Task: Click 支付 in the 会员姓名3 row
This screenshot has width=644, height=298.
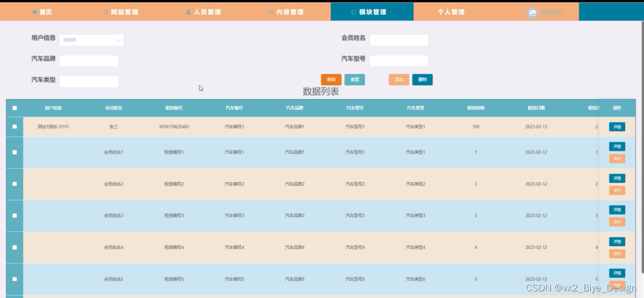Action: point(617,222)
